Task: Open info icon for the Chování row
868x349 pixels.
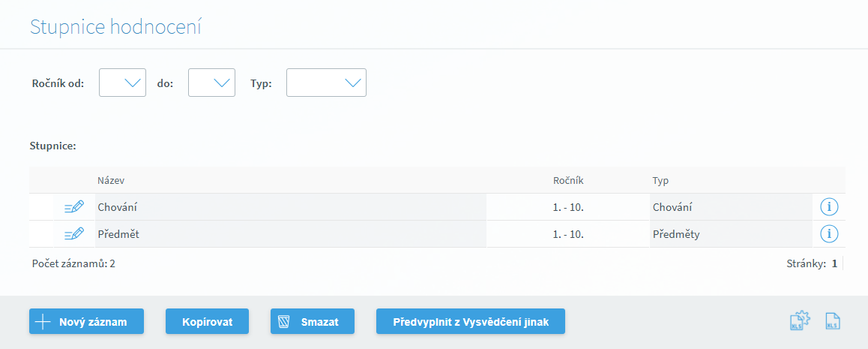Action: tap(828, 207)
